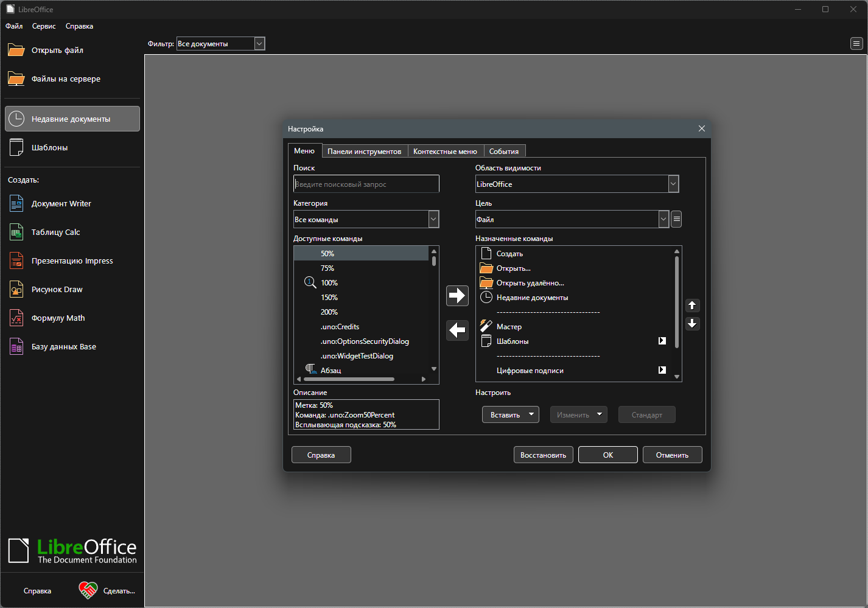The image size is (868, 608).
Task: Select the 200% command in list
Action: pos(361,312)
